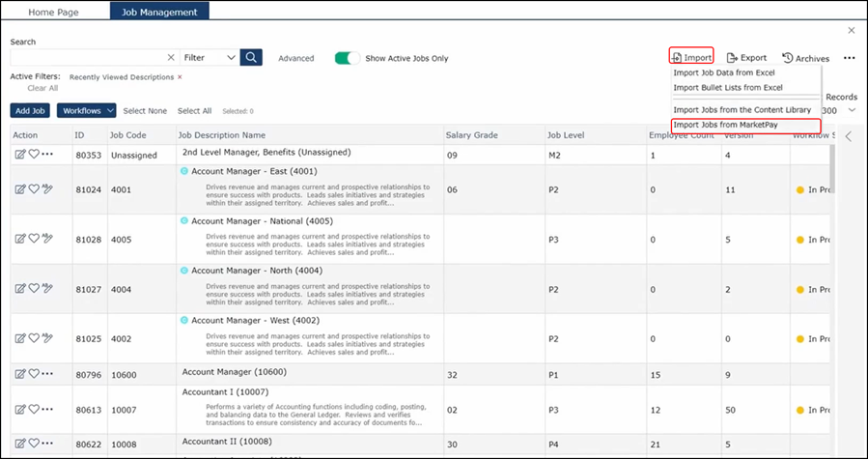The height and width of the screenshot is (460, 868).
Task: Open Archives from the top toolbar
Action: (x=804, y=58)
